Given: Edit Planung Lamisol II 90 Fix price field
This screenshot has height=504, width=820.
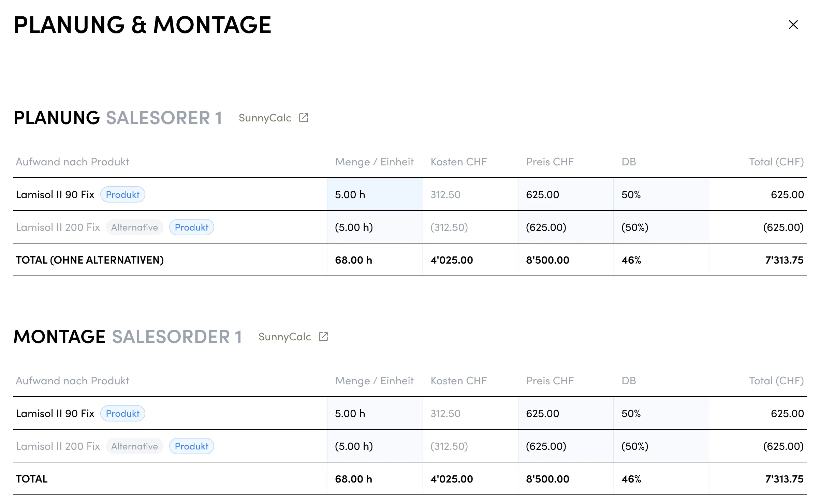Looking at the screenshot, I should 566,194.
